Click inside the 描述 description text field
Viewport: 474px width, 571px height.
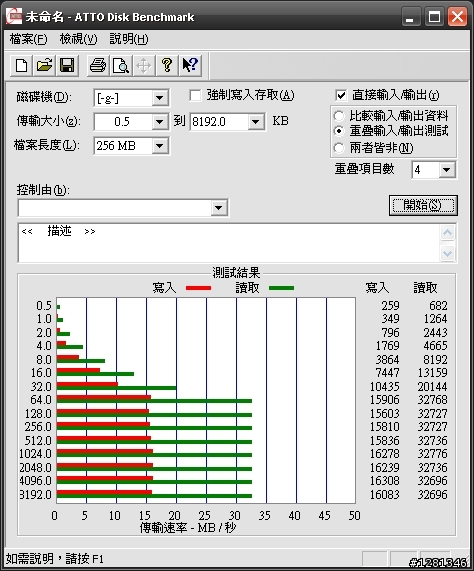(229, 243)
